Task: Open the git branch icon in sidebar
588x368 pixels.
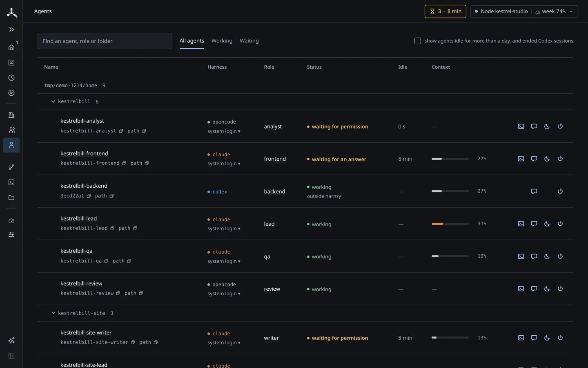Action: pos(11,167)
